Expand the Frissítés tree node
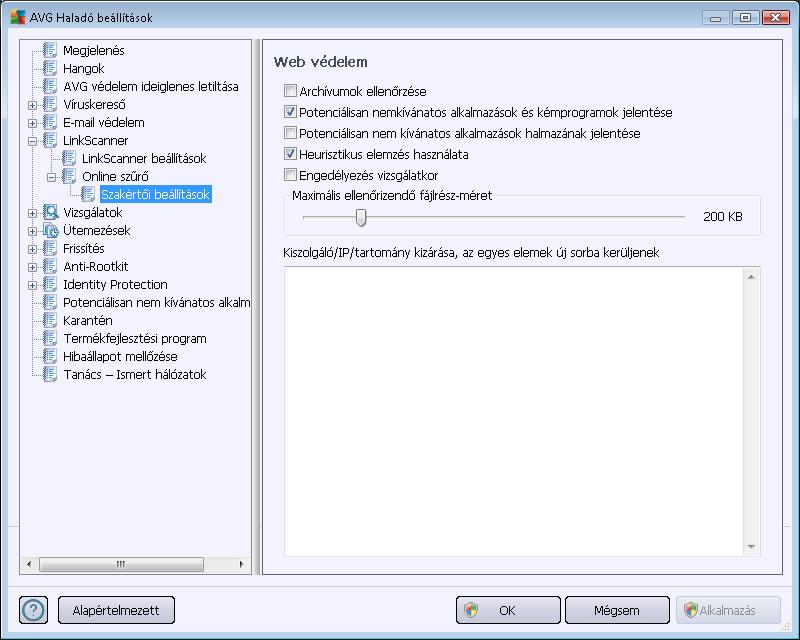 click(x=33, y=250)
